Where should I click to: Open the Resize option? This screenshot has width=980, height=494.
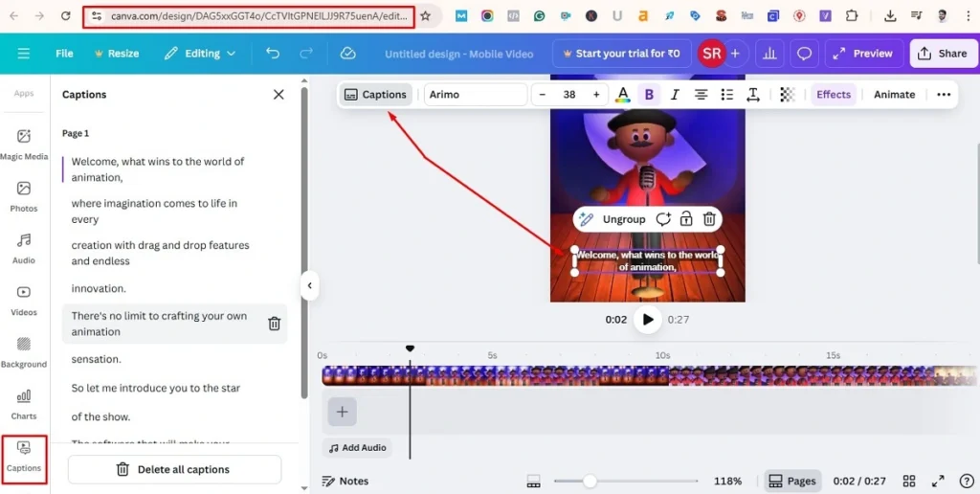click(116, 54)
